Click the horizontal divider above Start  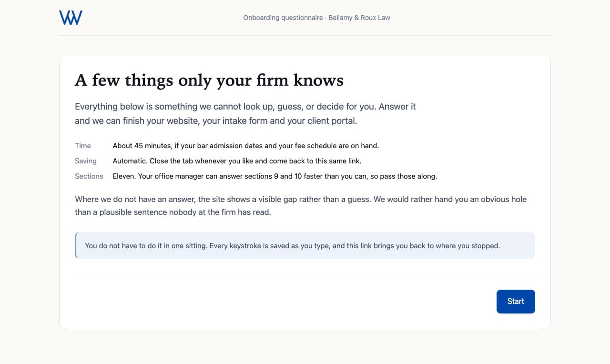(305, 278)
